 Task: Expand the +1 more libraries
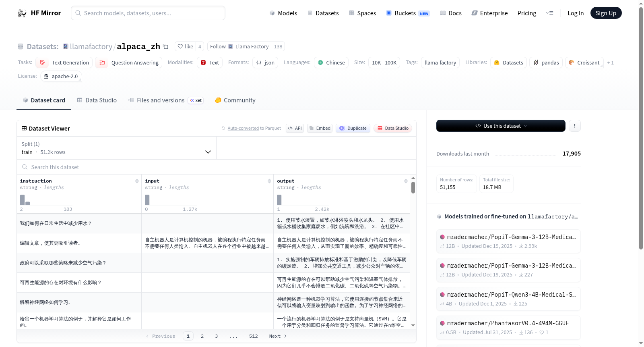coord(610,62)
